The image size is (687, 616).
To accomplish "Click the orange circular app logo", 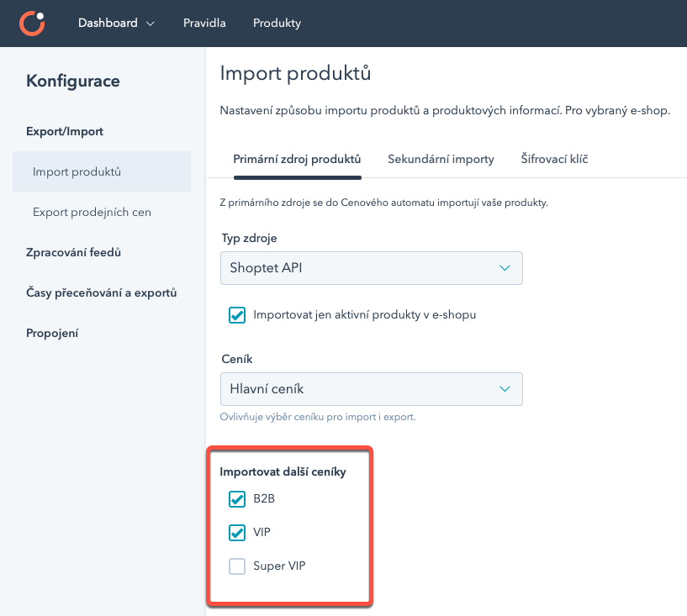I will [x=32, y=23].
